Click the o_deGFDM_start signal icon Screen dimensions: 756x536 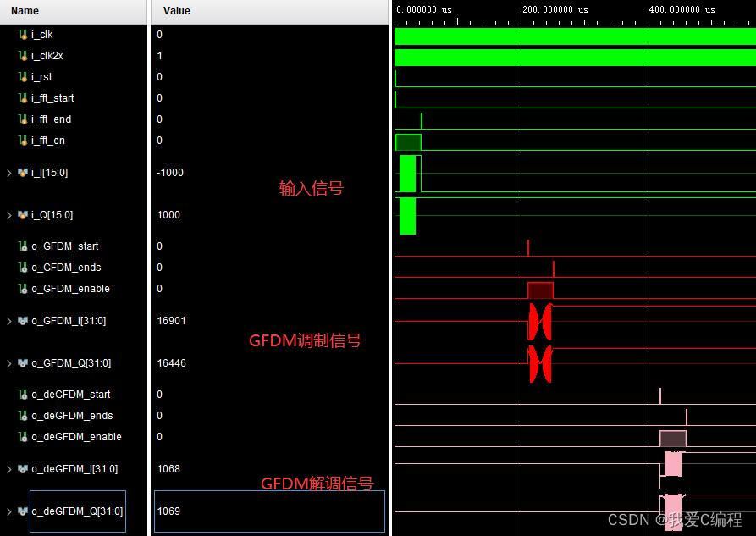coord(23,395)
